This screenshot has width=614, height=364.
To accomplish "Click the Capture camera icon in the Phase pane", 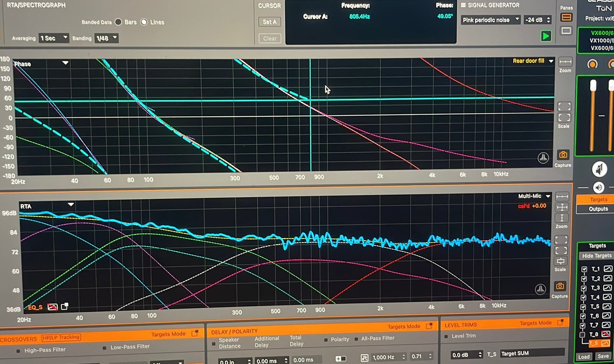I will (x=563, y=155).
